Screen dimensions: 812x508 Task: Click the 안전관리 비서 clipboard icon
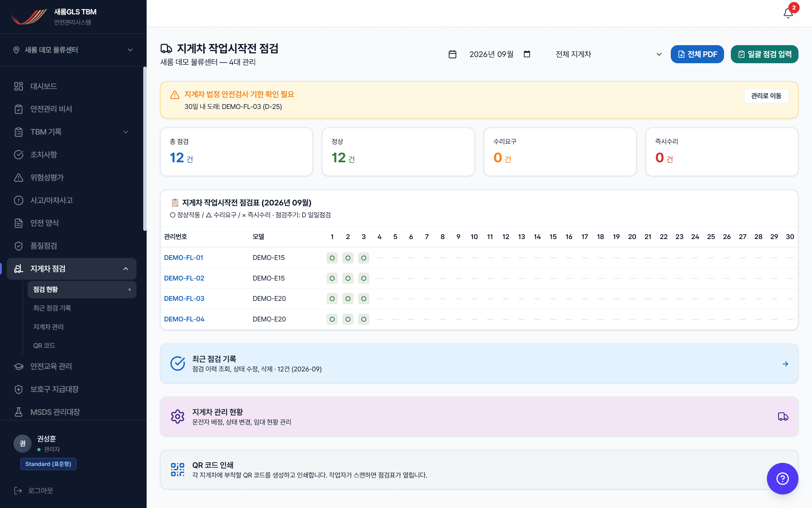tap(18, 109)
